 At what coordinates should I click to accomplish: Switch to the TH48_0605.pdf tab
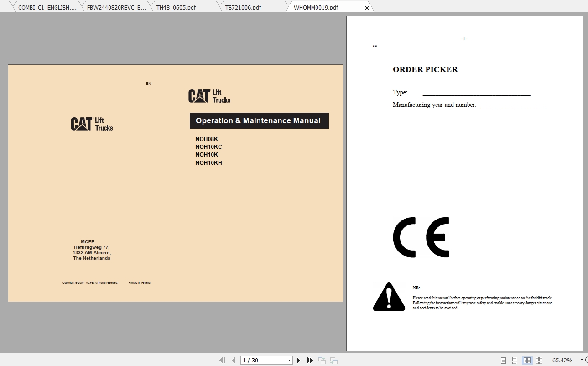(176, 7)
